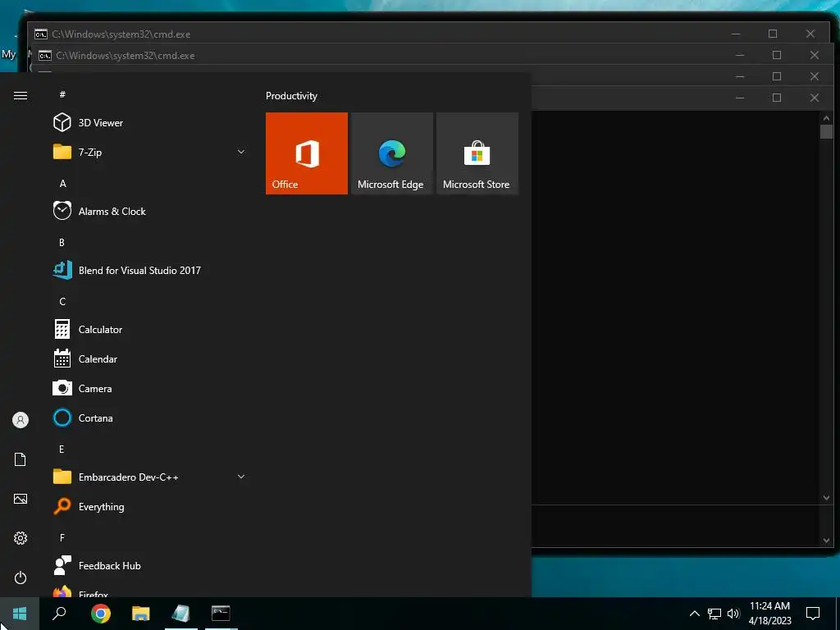
Task: Open Pictures from the Start sidebar
Action: 20,499
